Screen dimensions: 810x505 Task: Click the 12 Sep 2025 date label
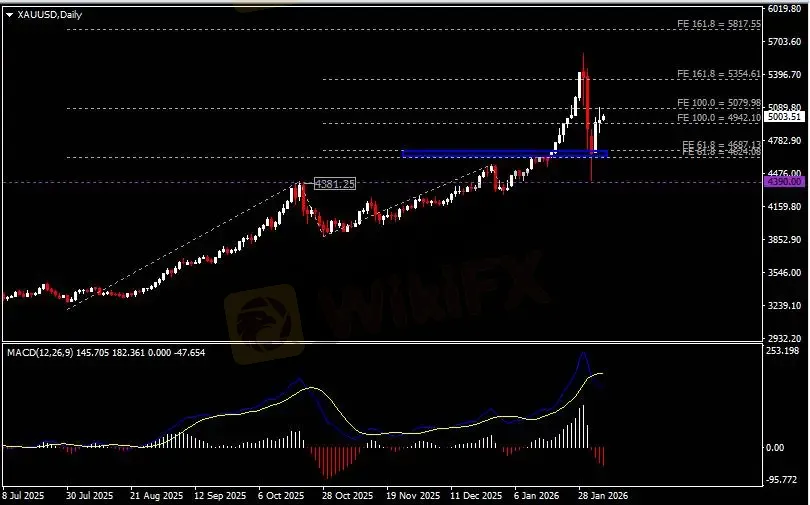pos(220,496)
